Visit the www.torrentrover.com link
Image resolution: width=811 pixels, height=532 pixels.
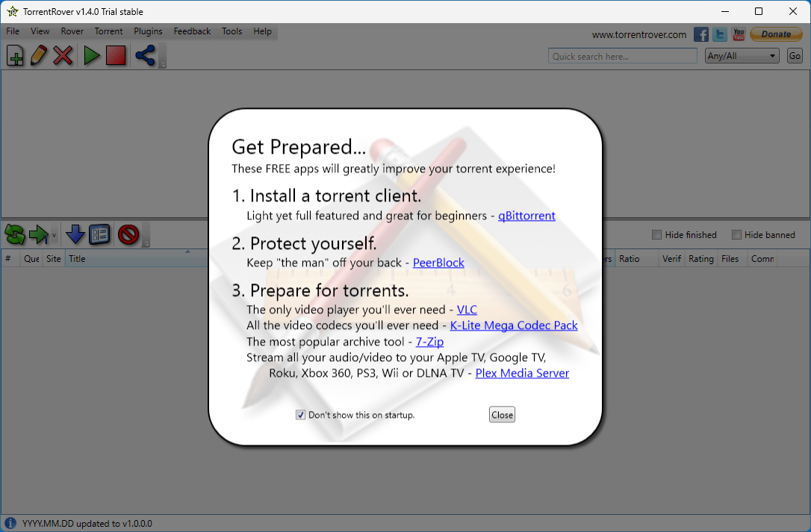639,34
